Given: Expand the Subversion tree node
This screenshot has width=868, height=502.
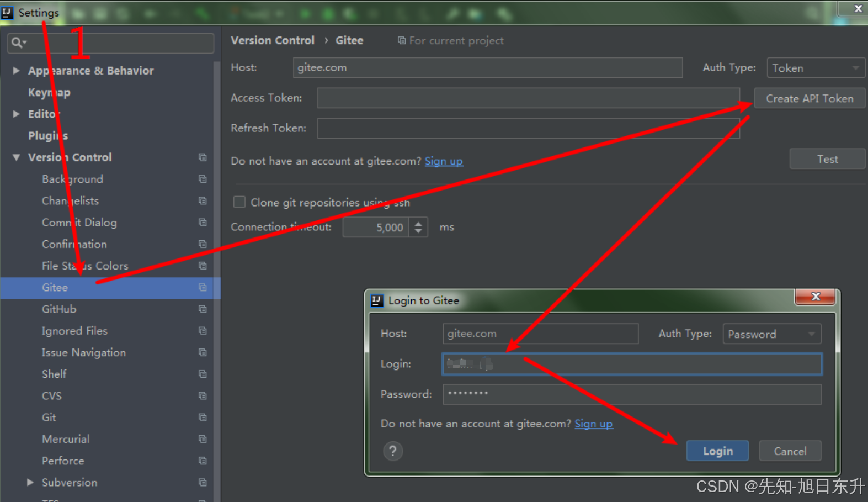Looking at the screenshot, I should tap(30, 482).
